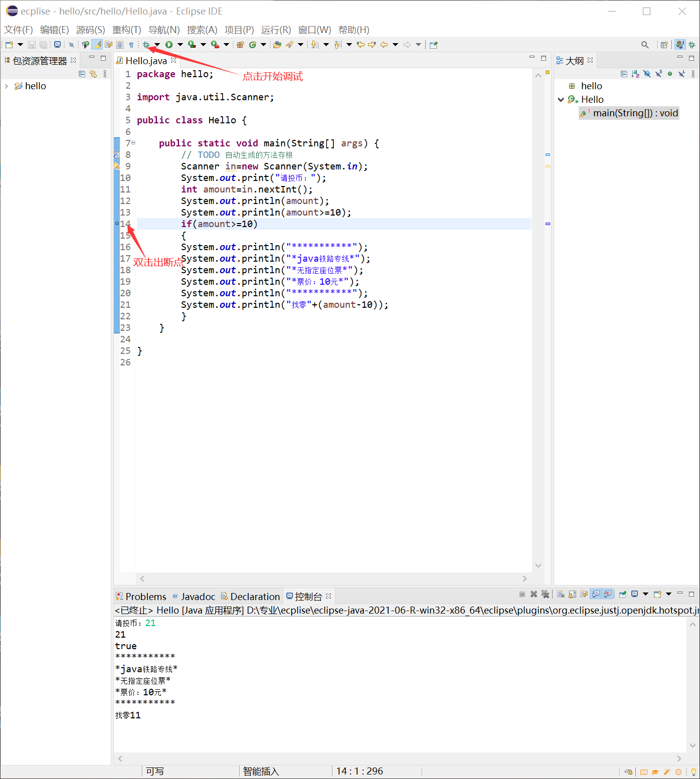The width and height of the screenshot is (700, 779).
Task: Open the Debug button dropdown arrow
Action: 157,45
